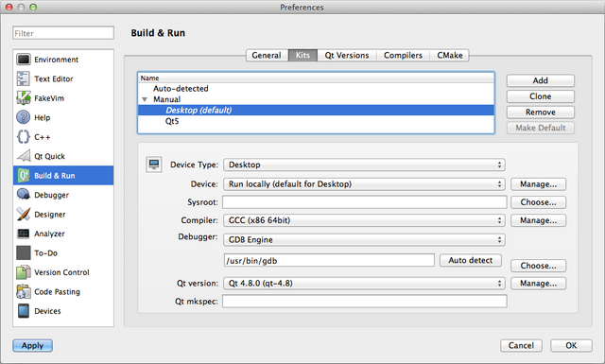Switch to the Qt Versions tab
Viewport: 605px width, 364px height.
point(347,55)
